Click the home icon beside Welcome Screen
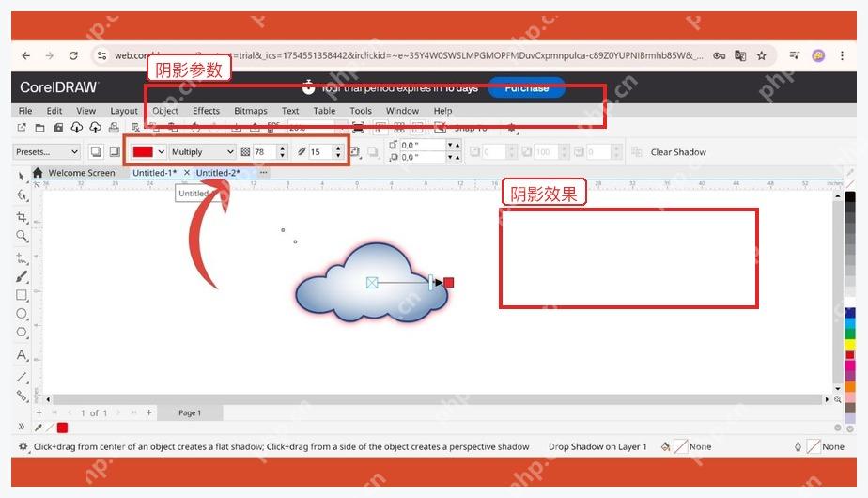Viewport: 868px width, 498px height. [38, 172]
